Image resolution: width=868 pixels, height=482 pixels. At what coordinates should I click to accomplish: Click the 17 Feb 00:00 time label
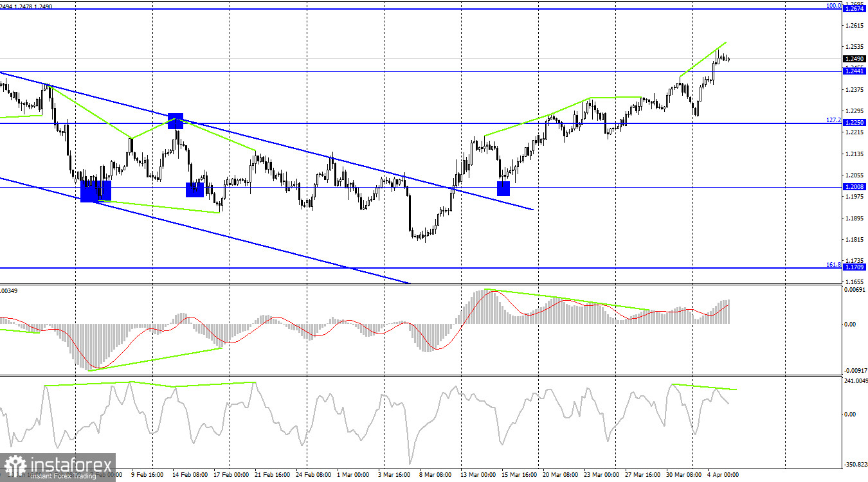230,475
